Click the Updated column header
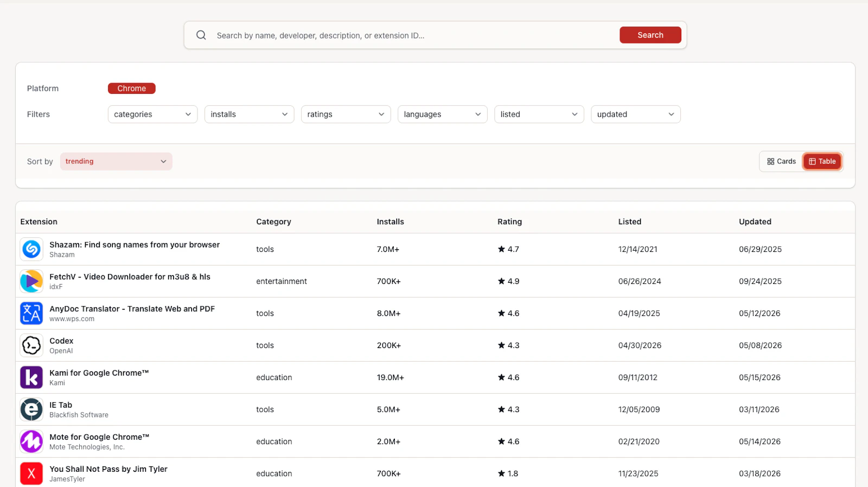This screenshot has height=487, width=868. pyautogui.click(x=755, y=222)
